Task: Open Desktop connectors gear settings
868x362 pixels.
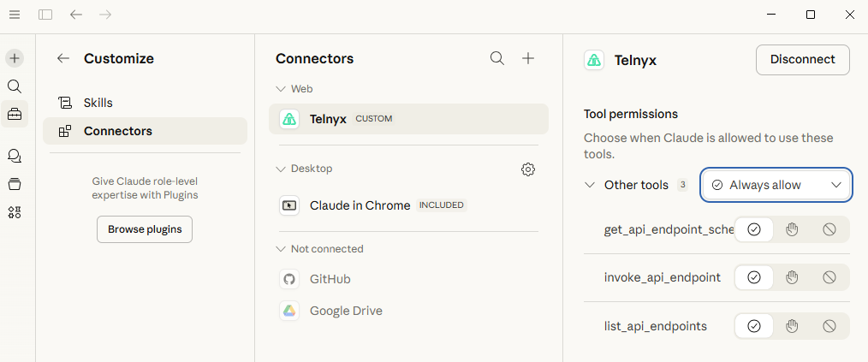Action: [x=528, y=169]
